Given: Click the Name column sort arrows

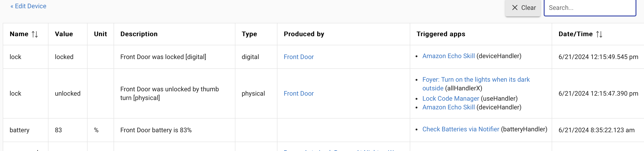Looking at the screenshot, I should 35,34.
